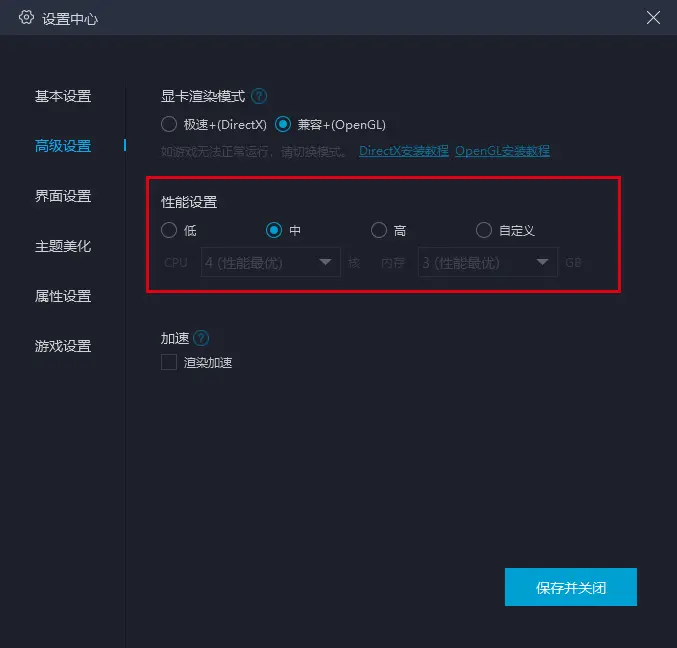Click the 性能设置 heading text

point(189,202)
